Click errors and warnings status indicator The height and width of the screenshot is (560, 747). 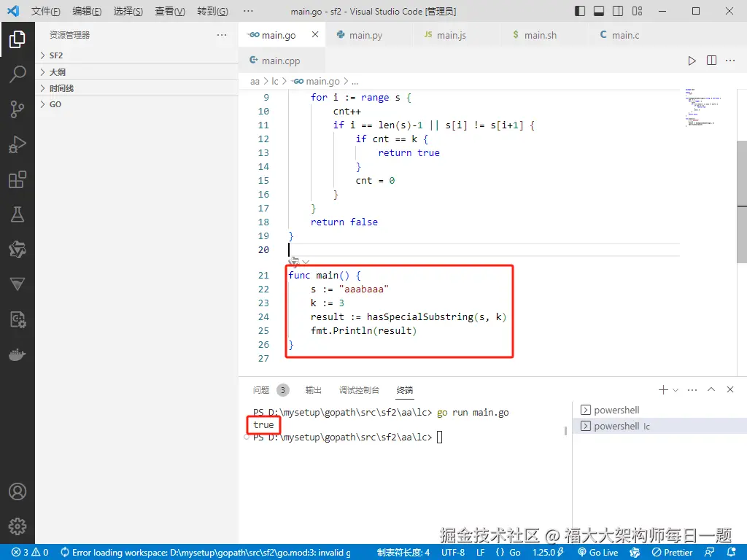[x=30, y=553]
